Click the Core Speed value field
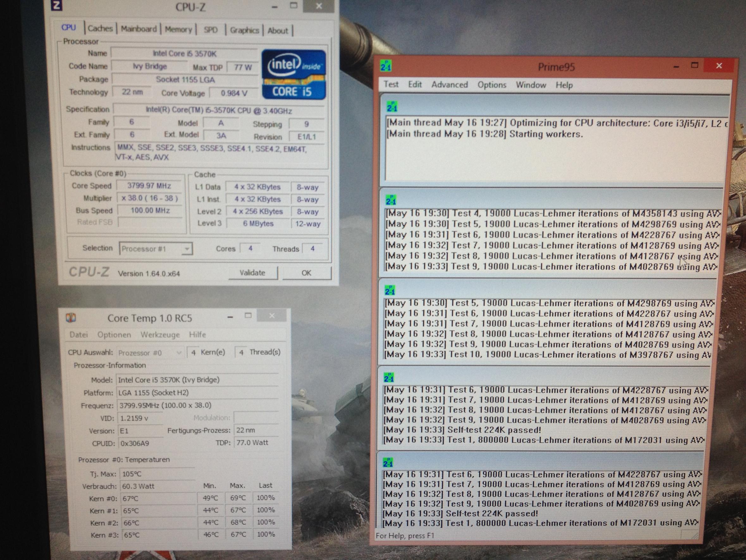This screenshot has width=746, height=560. tap(149, 186)
